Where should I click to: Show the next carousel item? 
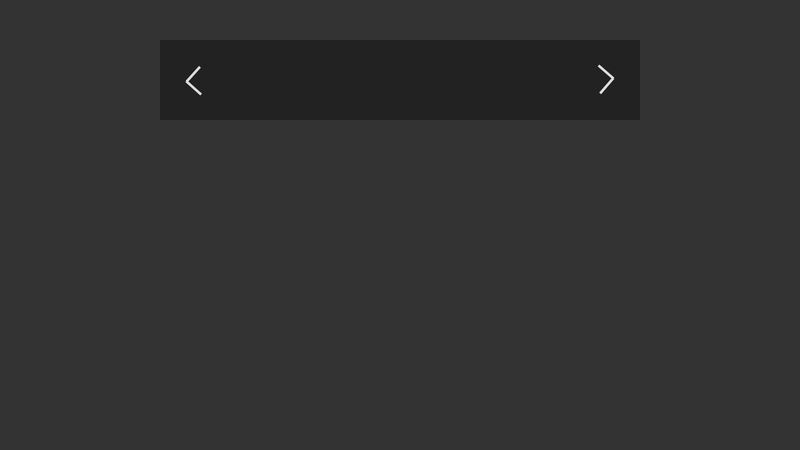pyautogui.click(x=606, y=79)
